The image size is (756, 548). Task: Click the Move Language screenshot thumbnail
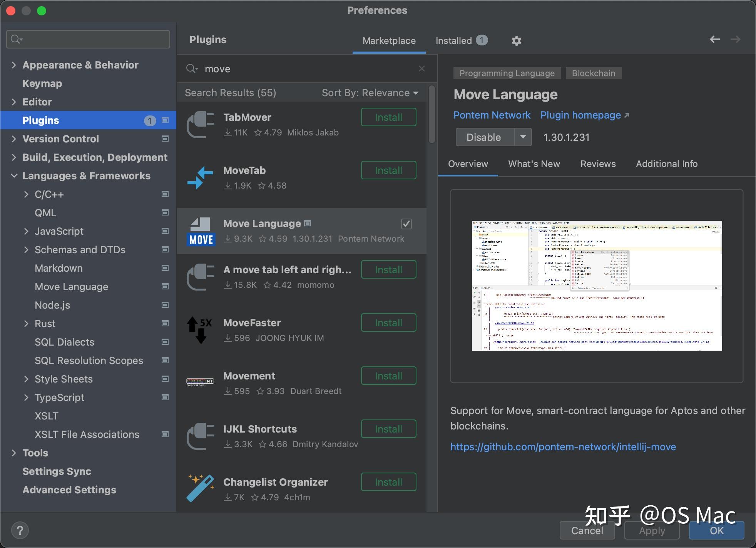click(x=597, y=286)
